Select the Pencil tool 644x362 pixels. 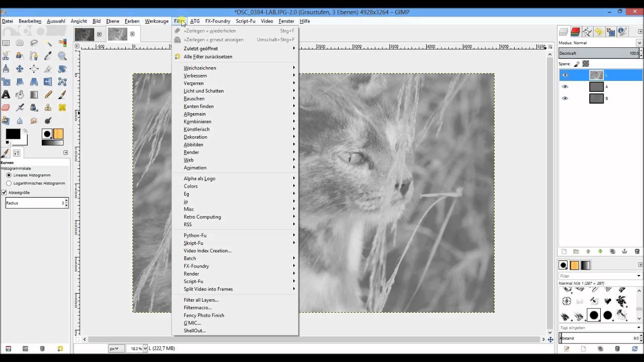pyautogui.click(x=48, y=95)
